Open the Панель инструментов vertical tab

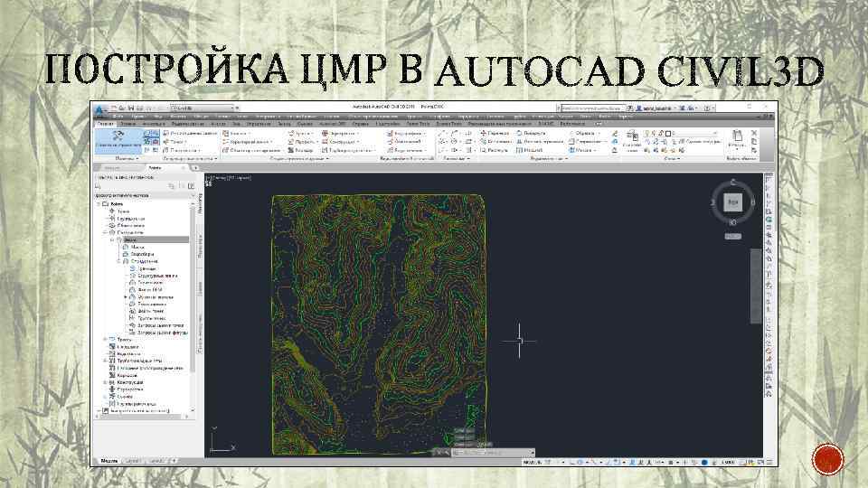coord(200,332)
